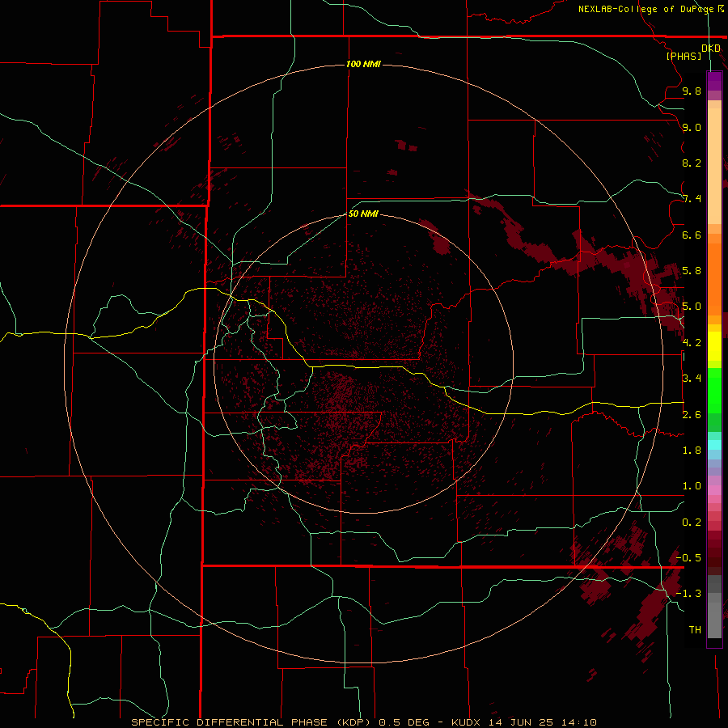Click the 3.4 value on the color scale
Screen dimensions: 728x728
pyautogui.click(x=692, y=379)
